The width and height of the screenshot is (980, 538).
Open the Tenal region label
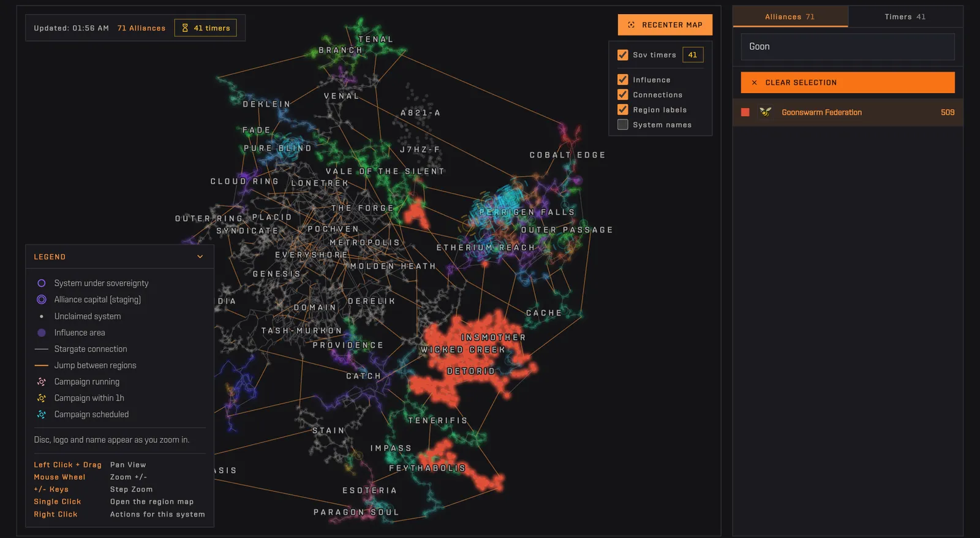coord(375,39)
